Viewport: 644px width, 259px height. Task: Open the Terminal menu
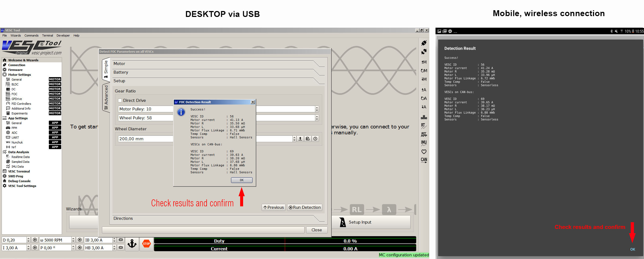click(x=47, y=35)
